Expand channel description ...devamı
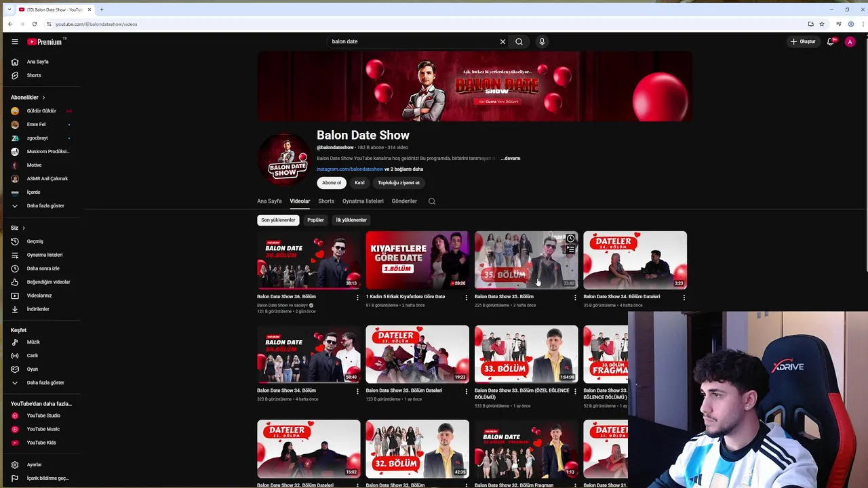This screenshot has width=868, height=488. pyautogui.click(x=511, y=159)
